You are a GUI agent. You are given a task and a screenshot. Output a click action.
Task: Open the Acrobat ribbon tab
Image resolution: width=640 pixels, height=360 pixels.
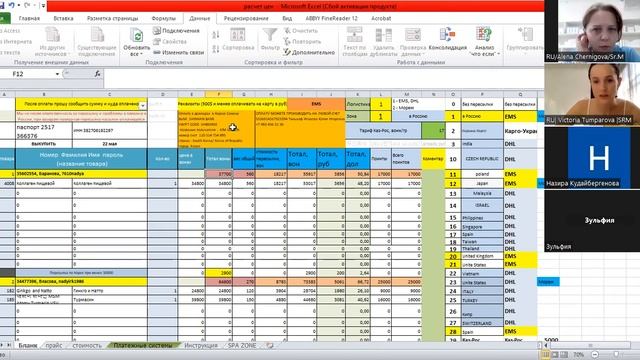[381, 18]
